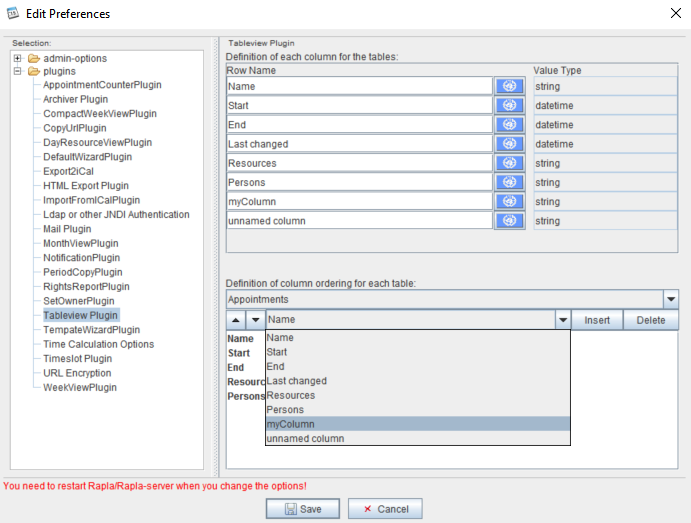Viewport: 691px width, 523px height.
Task: Select NotificationPlugin in the tree
Action: point(82,257)
